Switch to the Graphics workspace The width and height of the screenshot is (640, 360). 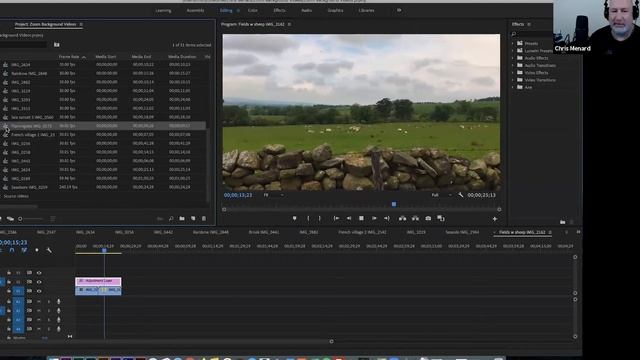pos(335,11)
